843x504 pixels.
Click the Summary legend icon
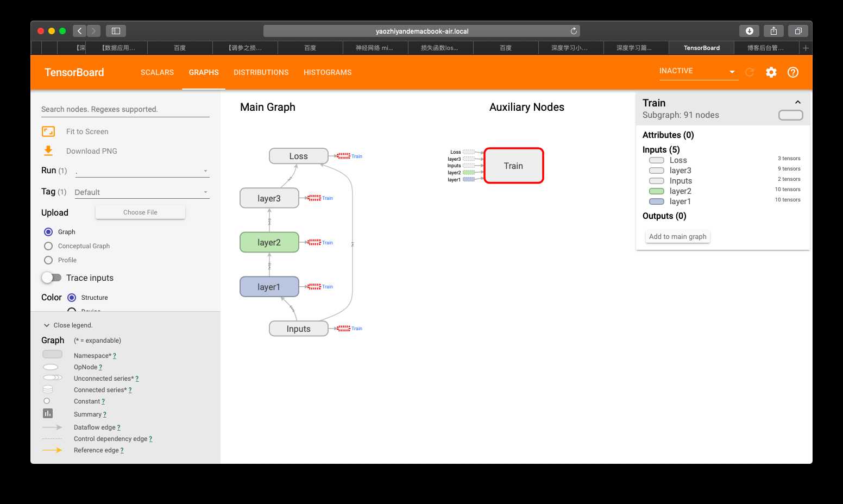(48, 414)
